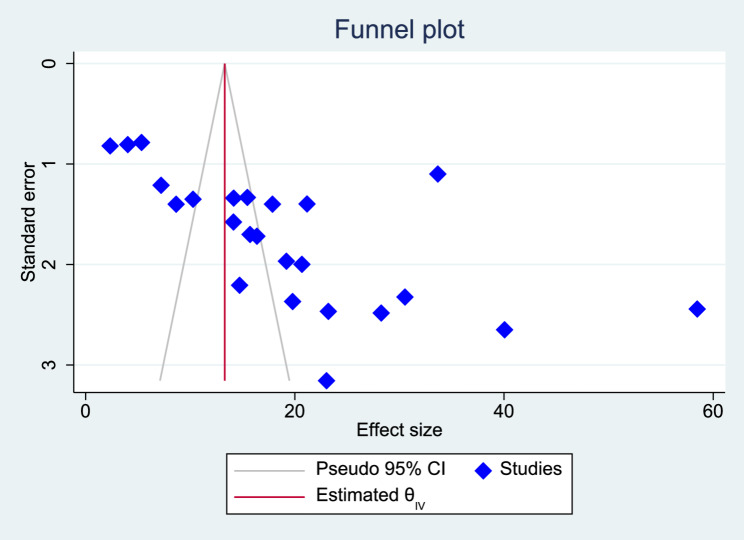Screen dimensions: 744x540
Task: Click the isolated study diamond near standard error 1 on the right
Action: 437,174
